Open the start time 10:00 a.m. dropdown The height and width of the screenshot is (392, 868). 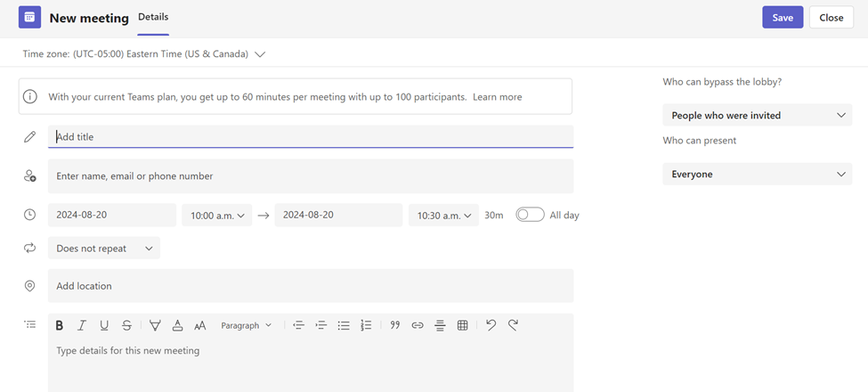(x=216, y=216)
